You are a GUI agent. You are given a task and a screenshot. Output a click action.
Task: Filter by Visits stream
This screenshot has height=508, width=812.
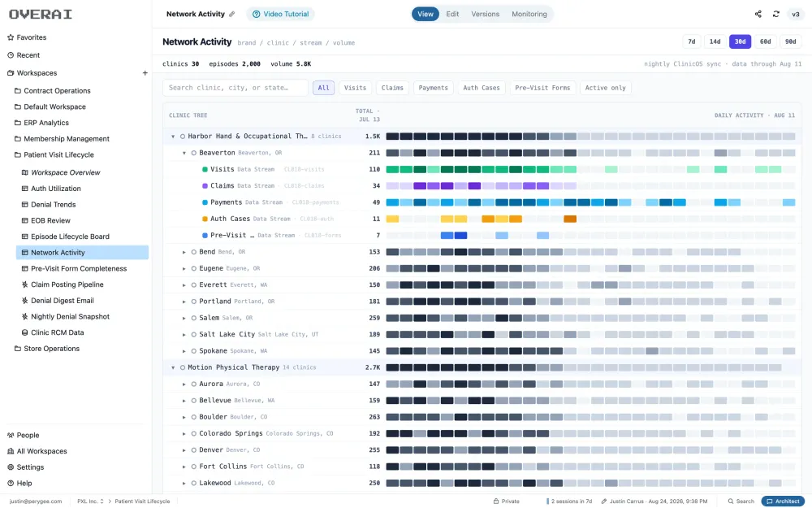356,88
